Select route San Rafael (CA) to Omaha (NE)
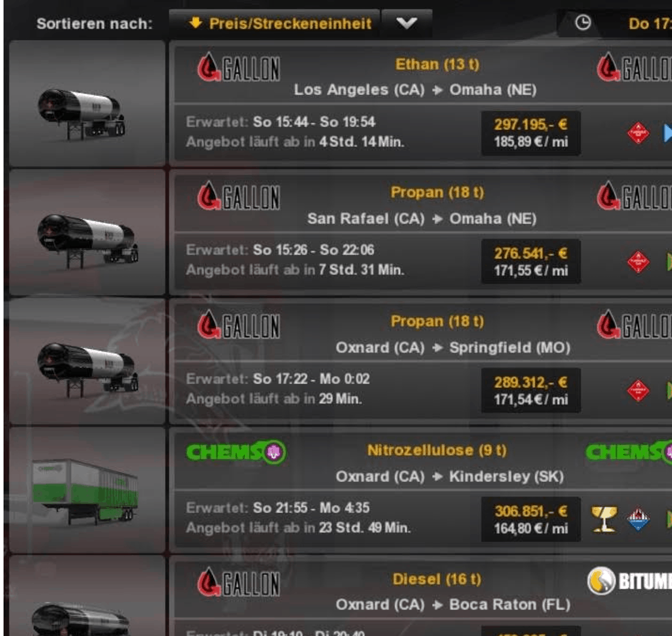The height and width of the screenshot is (636, 672). [x=422, y=218]
